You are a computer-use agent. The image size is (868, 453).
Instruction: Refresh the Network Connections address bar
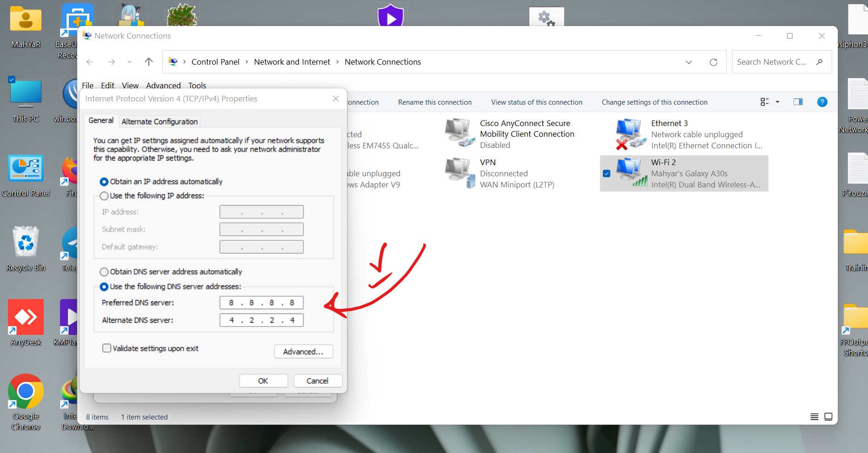(714, 62)
